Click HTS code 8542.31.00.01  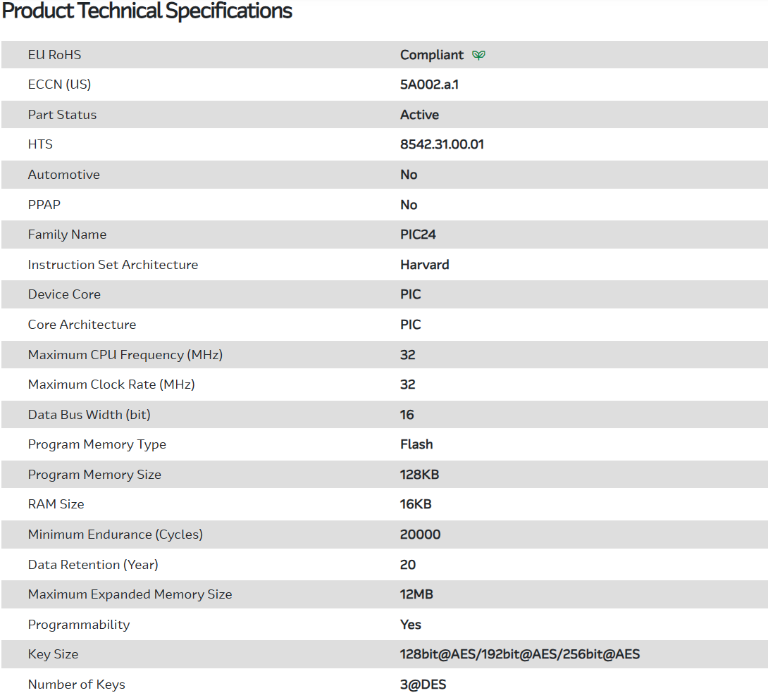(442, 144)
